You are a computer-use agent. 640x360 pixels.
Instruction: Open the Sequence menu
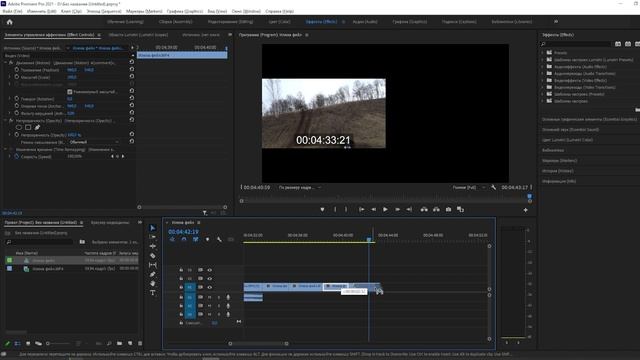[104, 11]
